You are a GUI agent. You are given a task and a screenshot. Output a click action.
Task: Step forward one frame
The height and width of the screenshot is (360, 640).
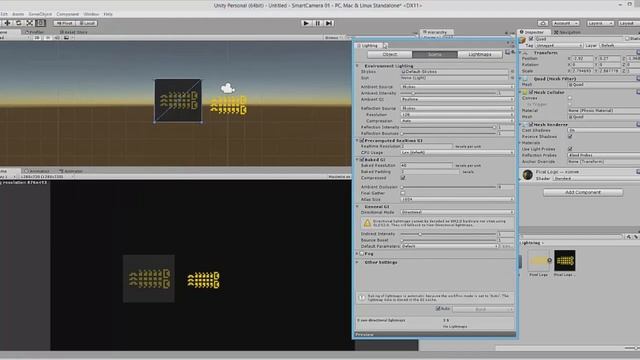[x=329, y=23]
